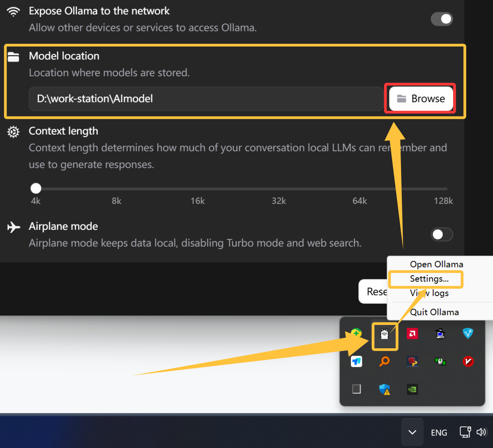This screenshot has height=448, width=493.
Task: Set context length slider to 8k
Action: [x=117, y=189]
